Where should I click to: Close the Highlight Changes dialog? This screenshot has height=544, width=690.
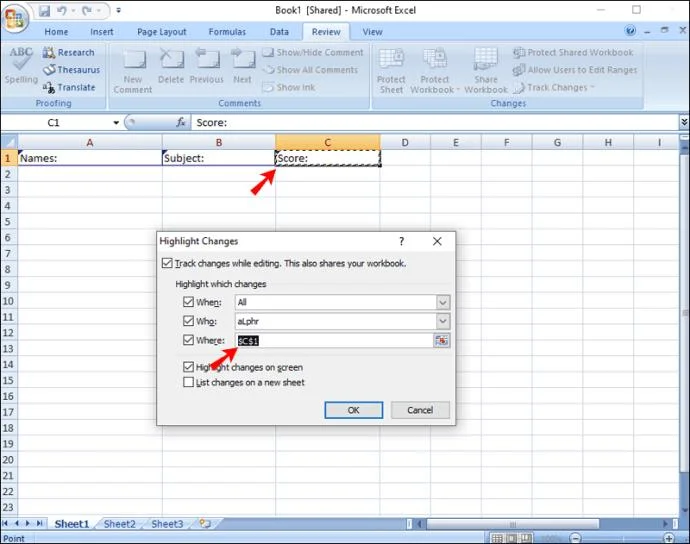coord(437,241)
